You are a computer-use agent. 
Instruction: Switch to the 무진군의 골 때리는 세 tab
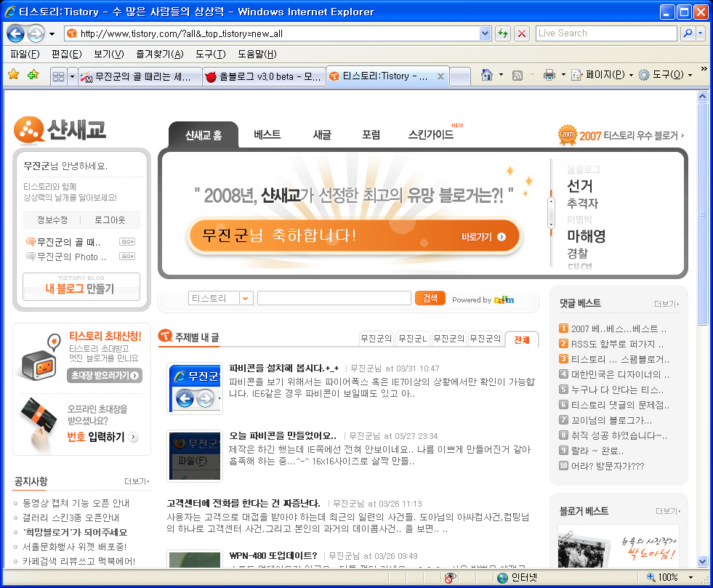(x=140, y=76)
